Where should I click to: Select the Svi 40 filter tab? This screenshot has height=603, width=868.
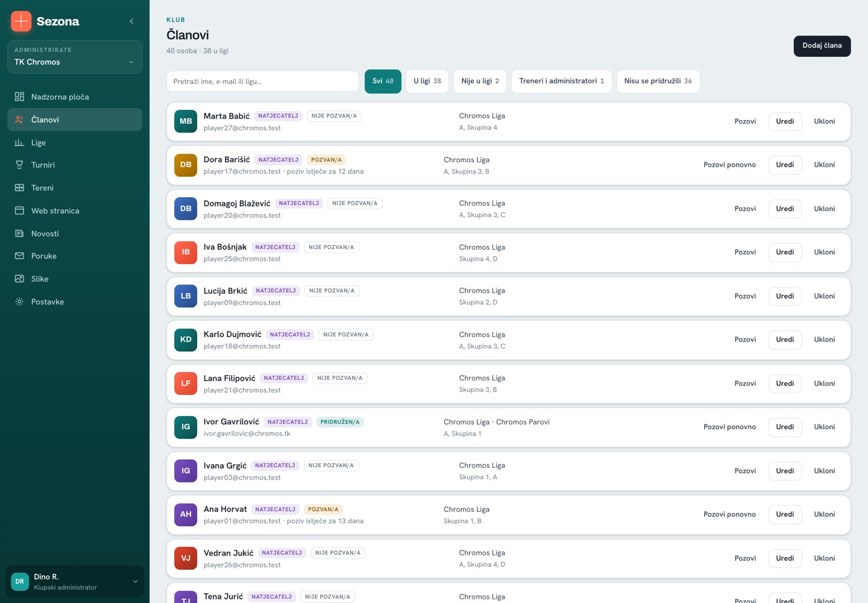pyautogui.click(x=383, y=81)
